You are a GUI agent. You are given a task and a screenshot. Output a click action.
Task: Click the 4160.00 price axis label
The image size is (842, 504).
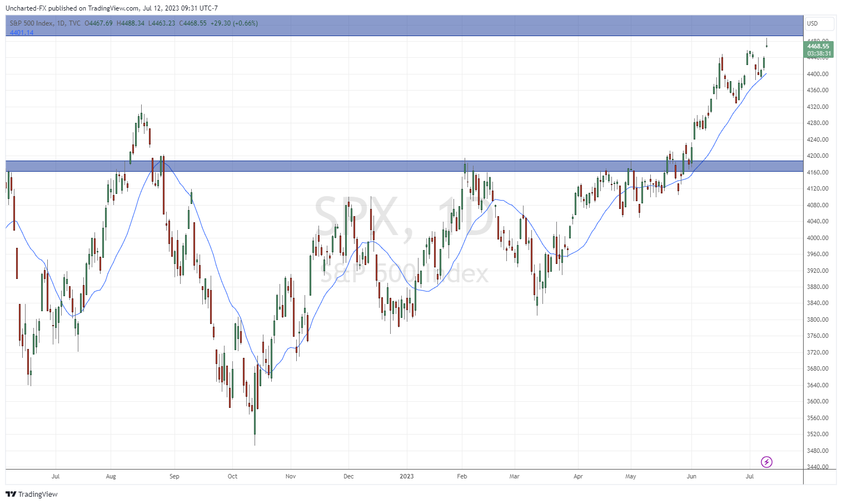(x=818, y=172)
